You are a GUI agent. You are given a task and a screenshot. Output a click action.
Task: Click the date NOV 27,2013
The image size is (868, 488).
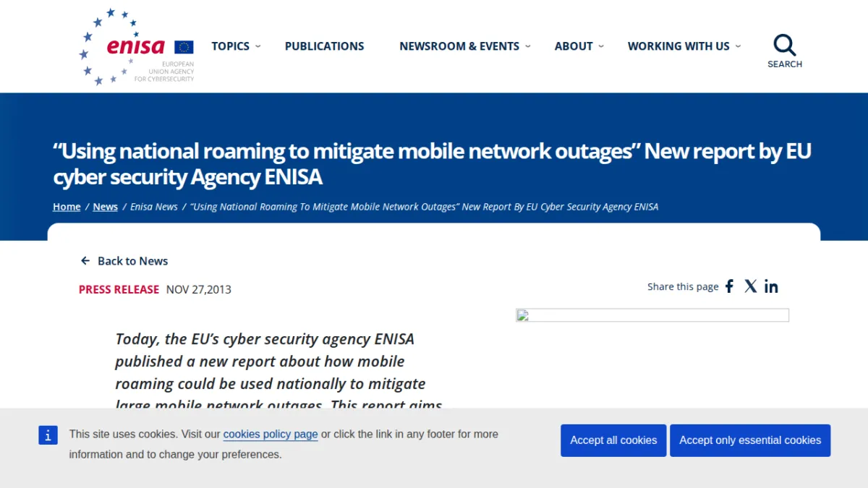[199, 289]
